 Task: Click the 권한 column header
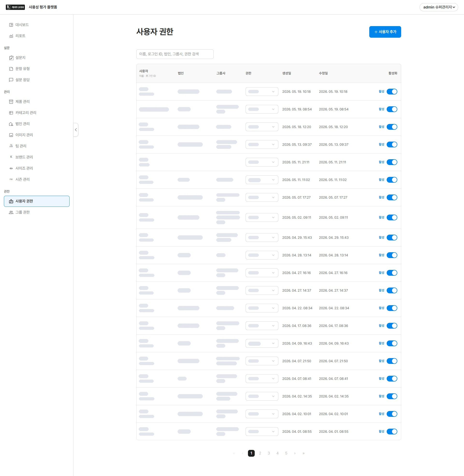(x=248, y=73)
